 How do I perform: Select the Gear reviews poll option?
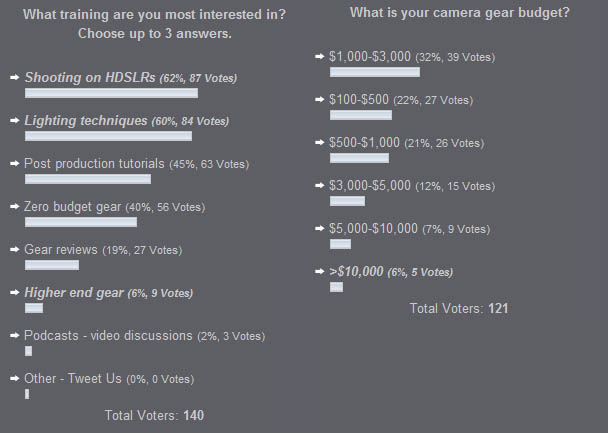61,250
